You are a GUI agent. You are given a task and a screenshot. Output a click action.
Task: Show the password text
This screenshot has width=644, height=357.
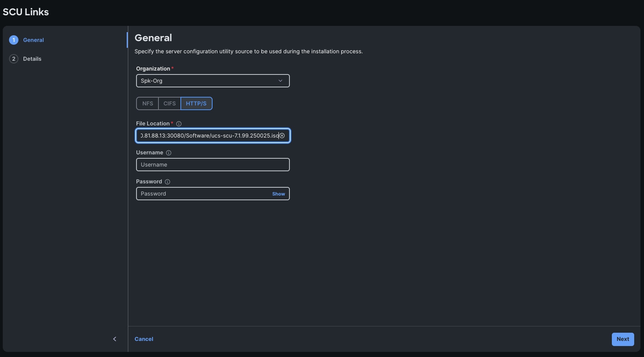click(x=278, y=194)
